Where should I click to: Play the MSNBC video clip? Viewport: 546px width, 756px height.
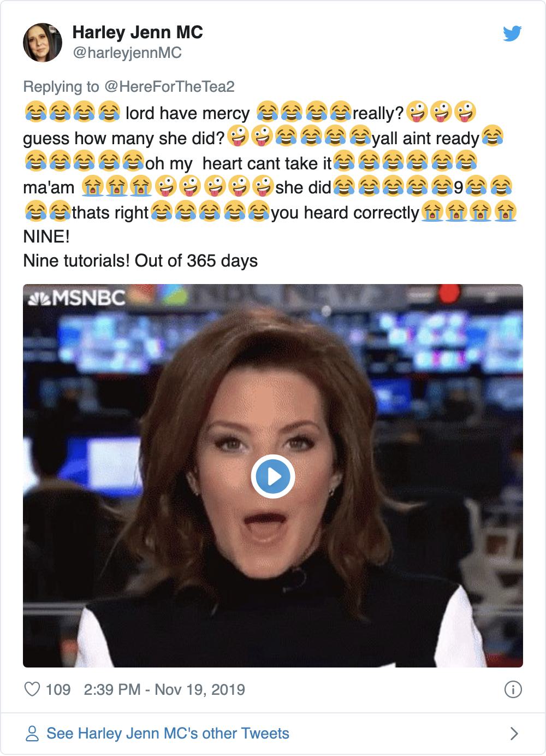[x=273, y=476]
